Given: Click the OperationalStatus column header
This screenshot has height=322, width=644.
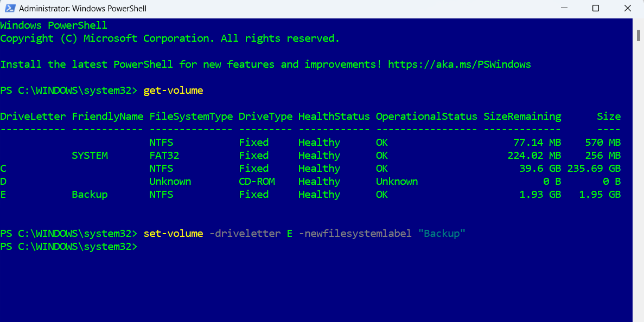Looking at the screenshot, I should pyautogui.click(x=426, y=117).
